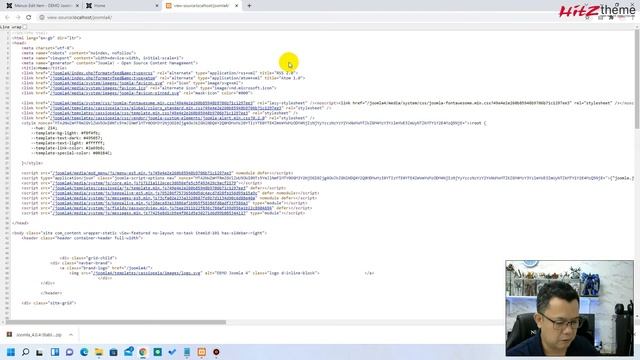
Task: Click the body class site com_content line
Action: [x=139, y=233]
